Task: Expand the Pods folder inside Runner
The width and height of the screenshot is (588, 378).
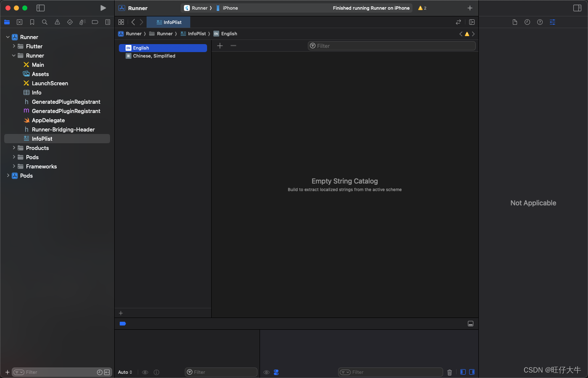Action: pos(14,157)
